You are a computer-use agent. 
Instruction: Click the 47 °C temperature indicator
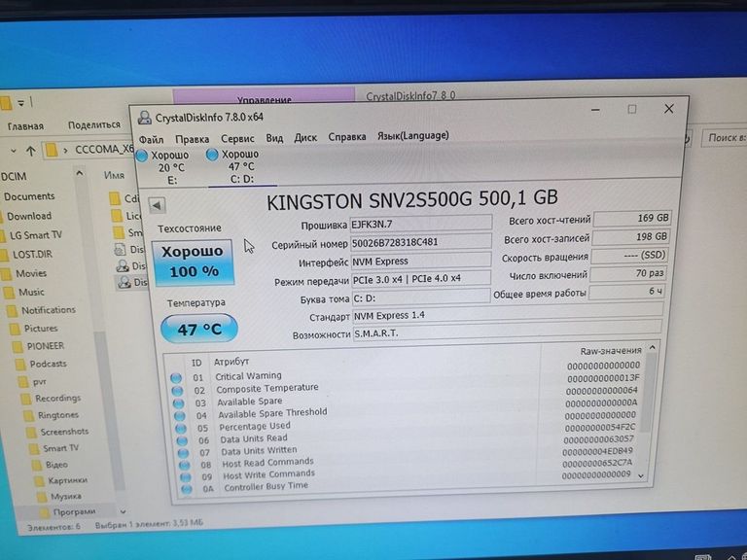pyautogui.click(x=199, y=329)
